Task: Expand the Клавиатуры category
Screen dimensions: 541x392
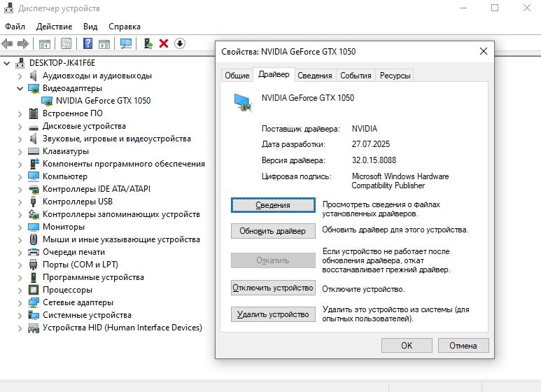Action: [20, 152]
